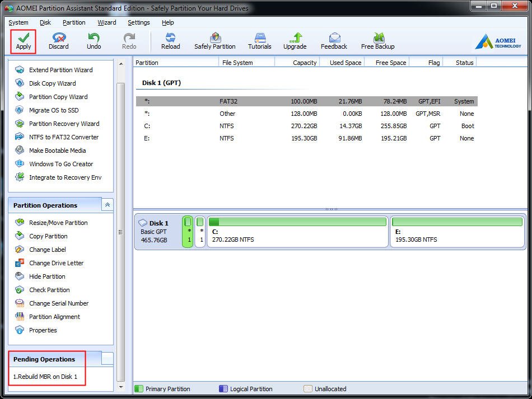Click the sidebar scroll-down arrow
This screenshot has height=399, width=532.
pos(121,387)
